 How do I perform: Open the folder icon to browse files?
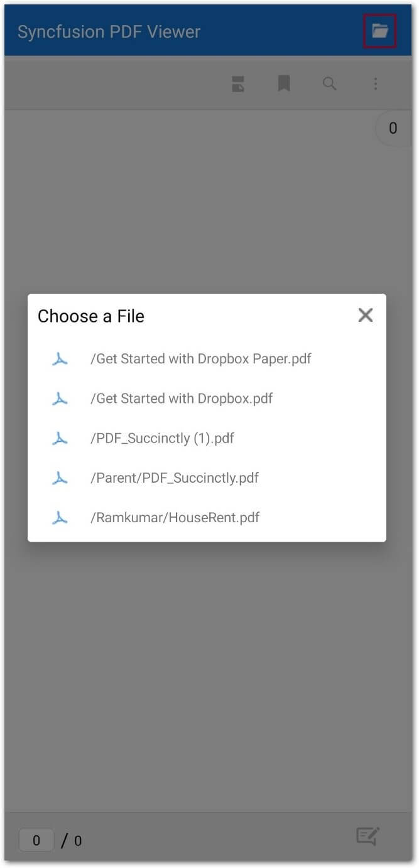coord(380,31)
